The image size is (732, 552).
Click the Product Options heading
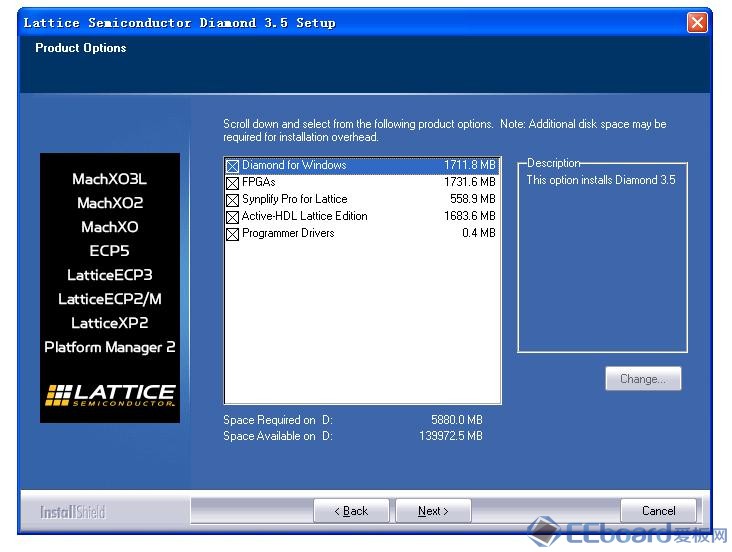[81, 48]
